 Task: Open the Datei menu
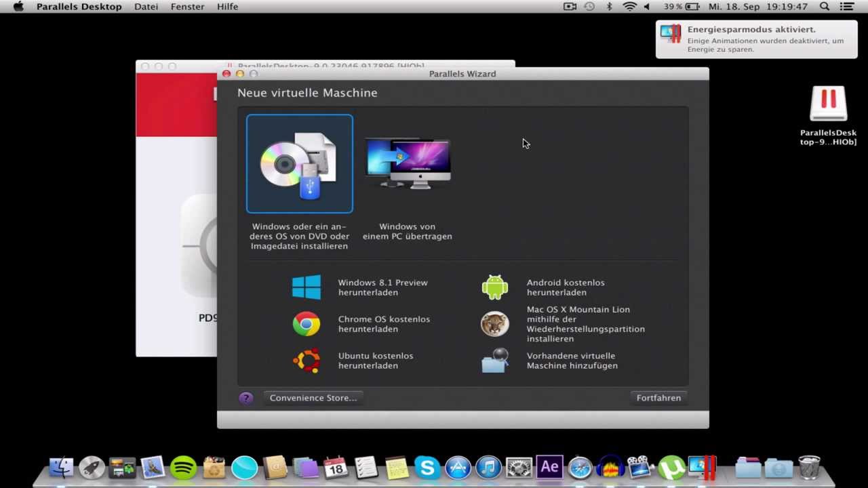146,7
